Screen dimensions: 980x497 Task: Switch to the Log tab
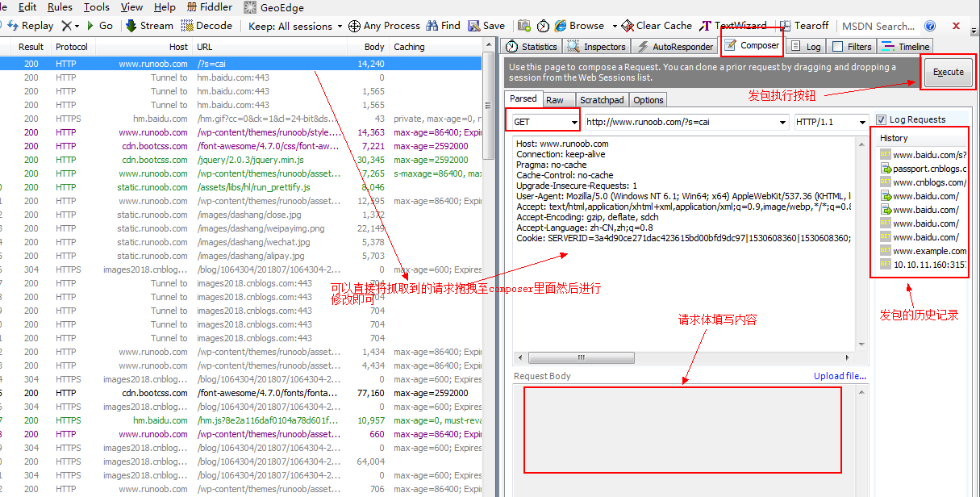tap(806, 47)
